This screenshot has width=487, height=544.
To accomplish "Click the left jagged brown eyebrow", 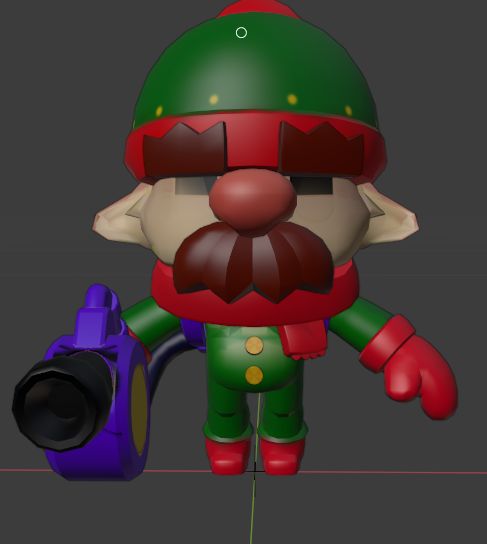I will point(185,149).
